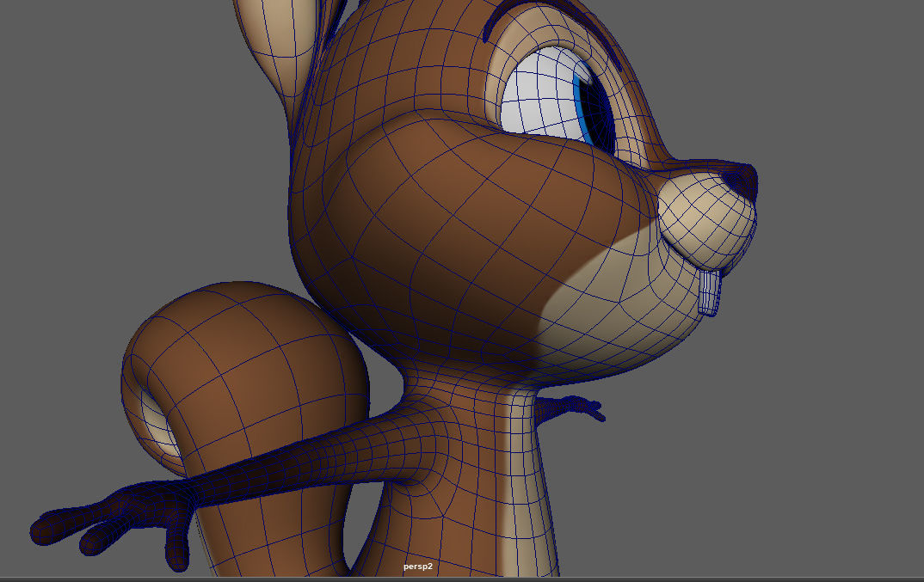Screen dimensions: 924x582
Task: Select the squirrel's dark nose tip
Action: click(742, 180)
